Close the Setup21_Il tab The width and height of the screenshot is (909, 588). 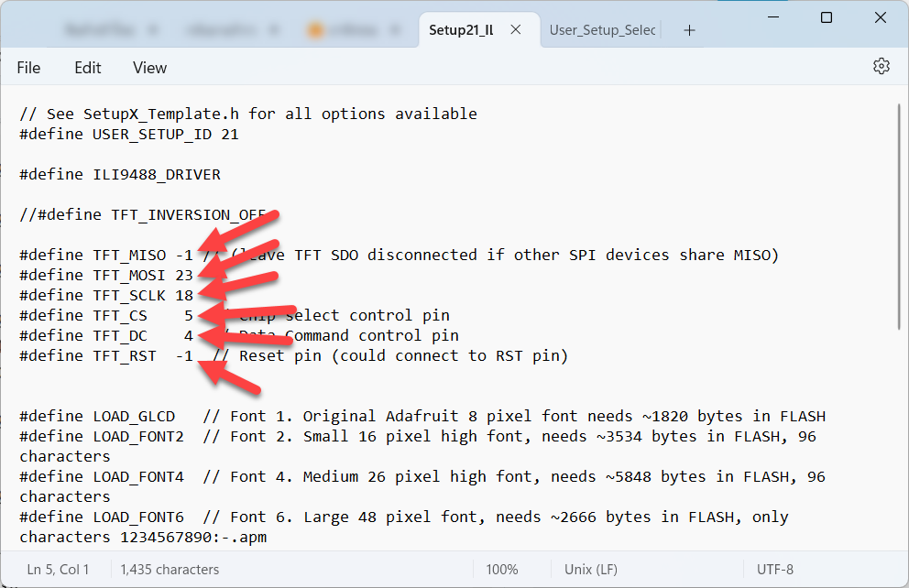coord(516,30)
